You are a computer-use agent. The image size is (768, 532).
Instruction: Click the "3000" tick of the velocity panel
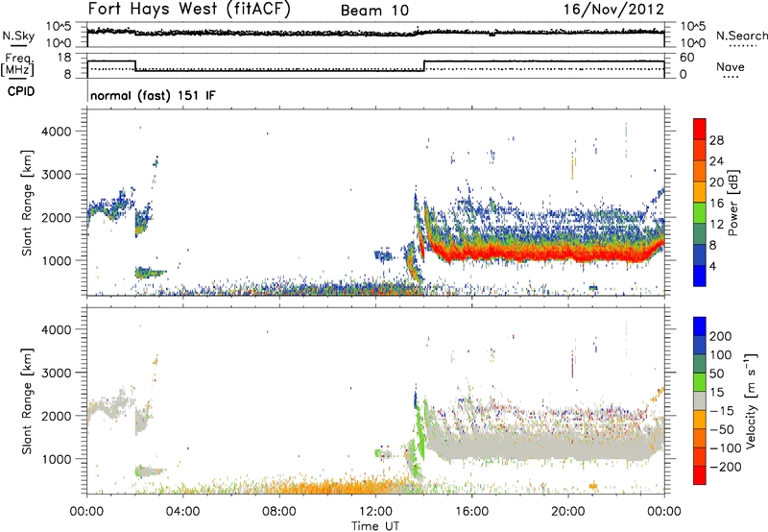(x=57, y=373)
